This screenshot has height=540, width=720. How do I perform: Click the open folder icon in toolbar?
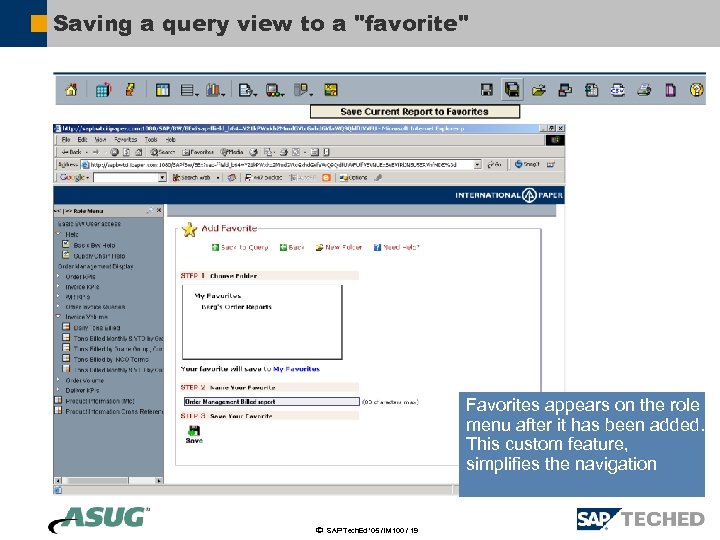click(539, 90)
